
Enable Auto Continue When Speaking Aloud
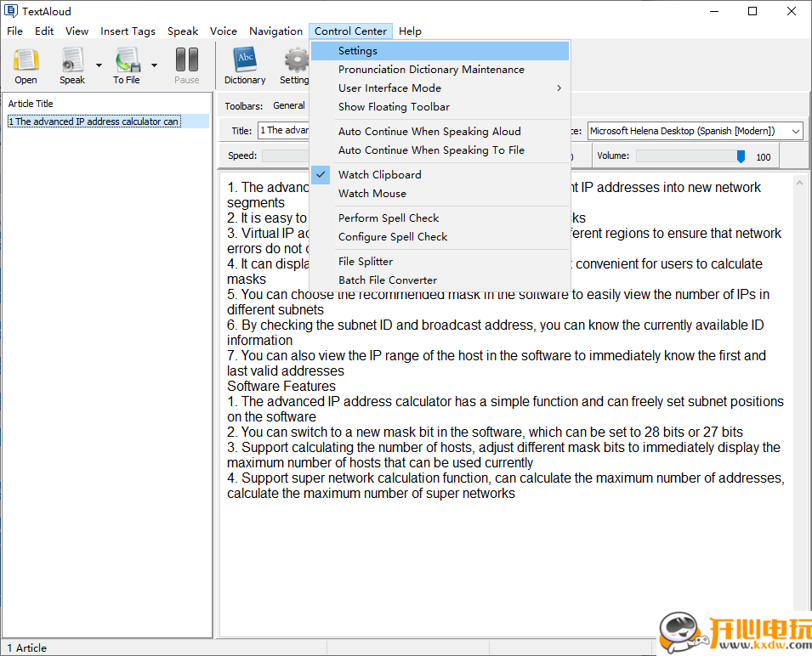pos(429,132)
